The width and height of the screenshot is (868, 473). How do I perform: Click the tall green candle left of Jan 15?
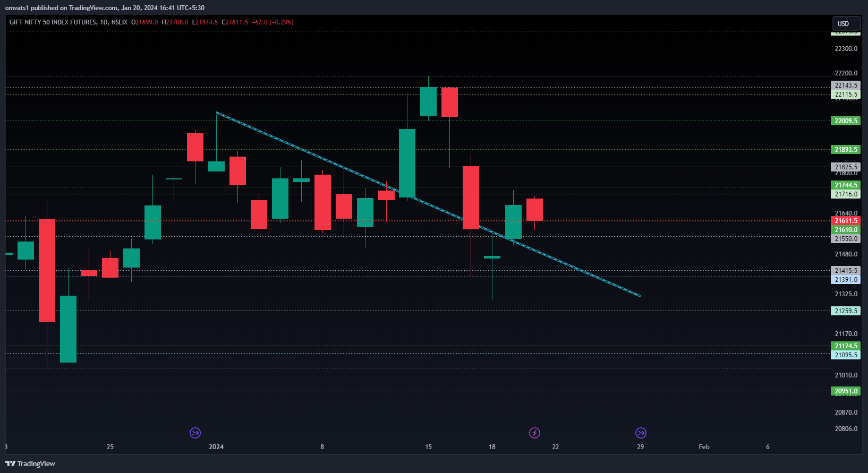click(x=407, y=163)
